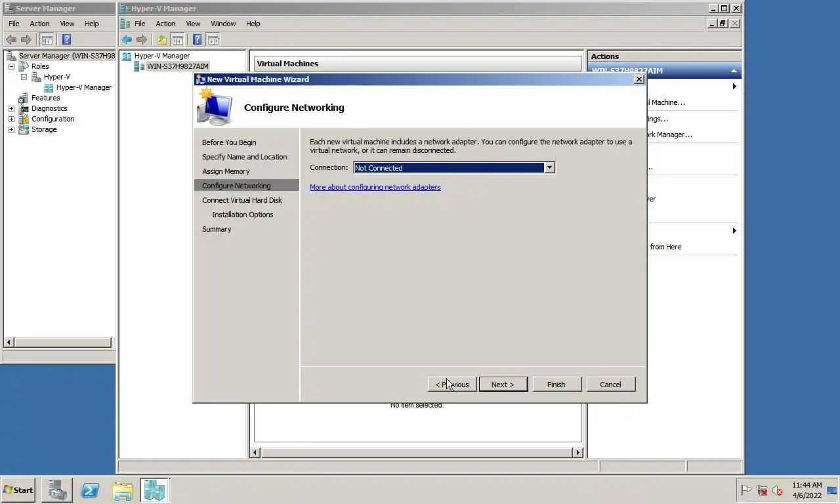Open Hyper-V Manager Action menu
840x504 pixels.
165,24
